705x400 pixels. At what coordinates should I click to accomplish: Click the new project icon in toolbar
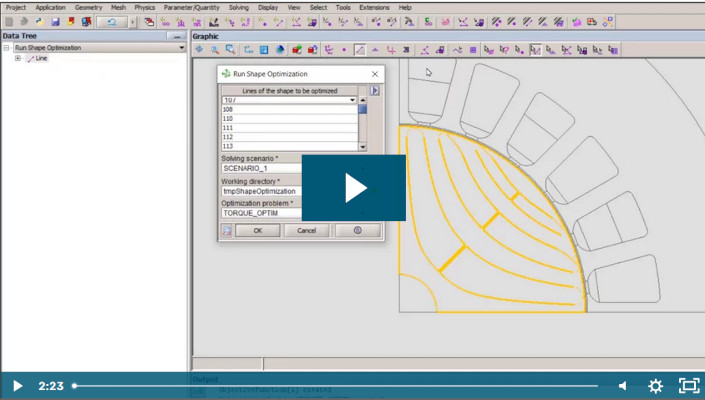pos(9,21)
